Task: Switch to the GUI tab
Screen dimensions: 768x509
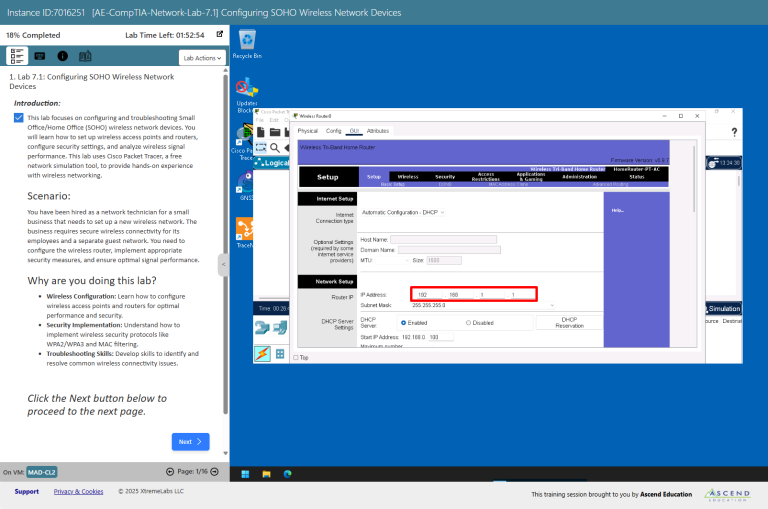Action: 354,131
